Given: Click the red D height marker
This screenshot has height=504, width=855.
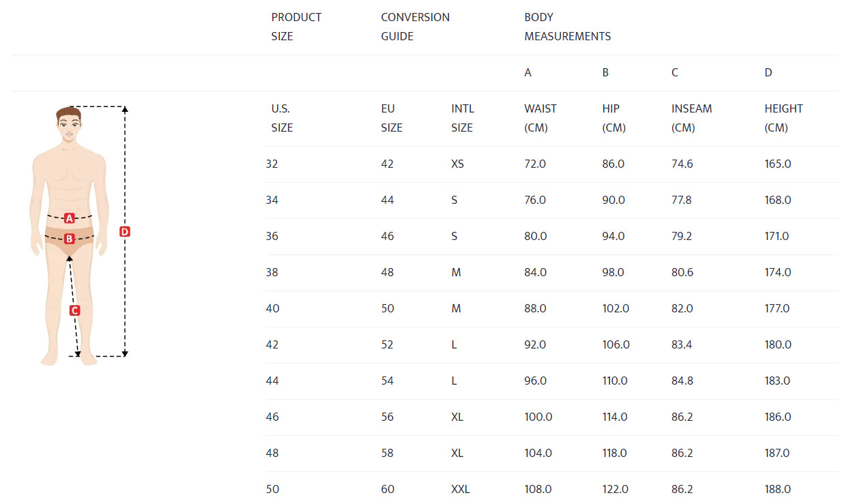Looking at the screenshot, I should pyautogui.click(x=124, y=231).
